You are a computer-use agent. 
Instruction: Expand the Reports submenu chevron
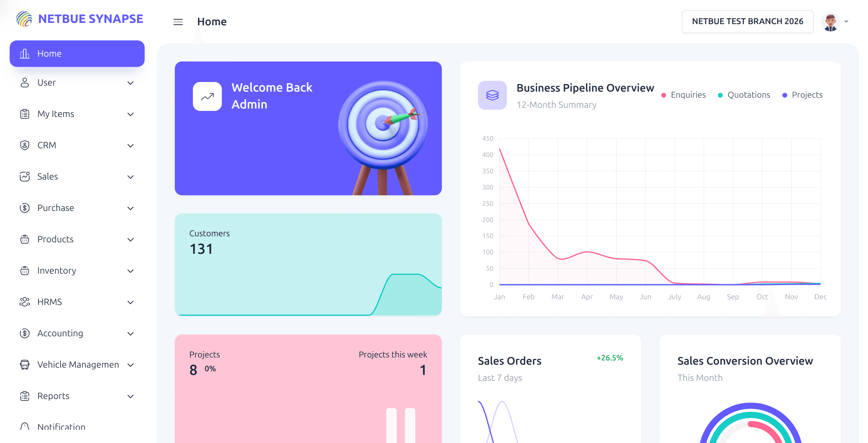[131, 396]
